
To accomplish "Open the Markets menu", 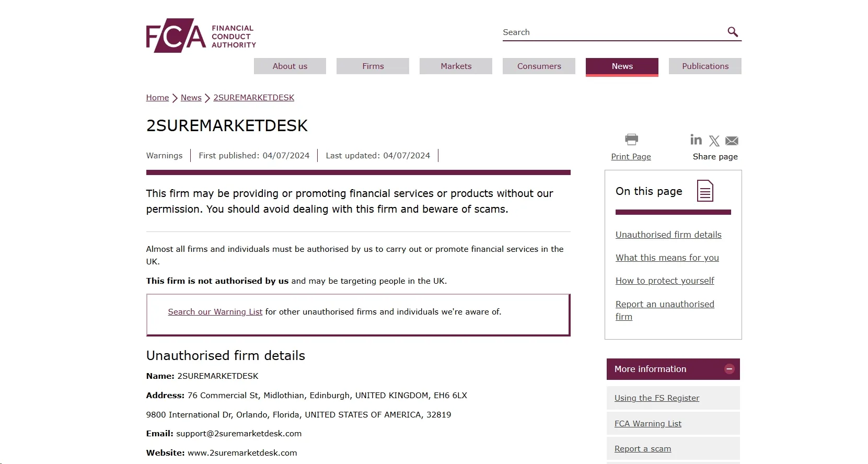I will point(456,66).
